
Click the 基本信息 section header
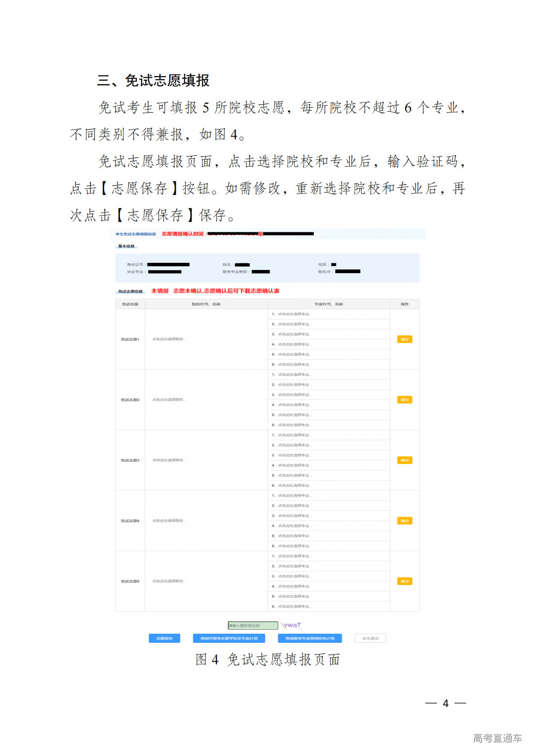pyautogui.click(x=126, y=246)
